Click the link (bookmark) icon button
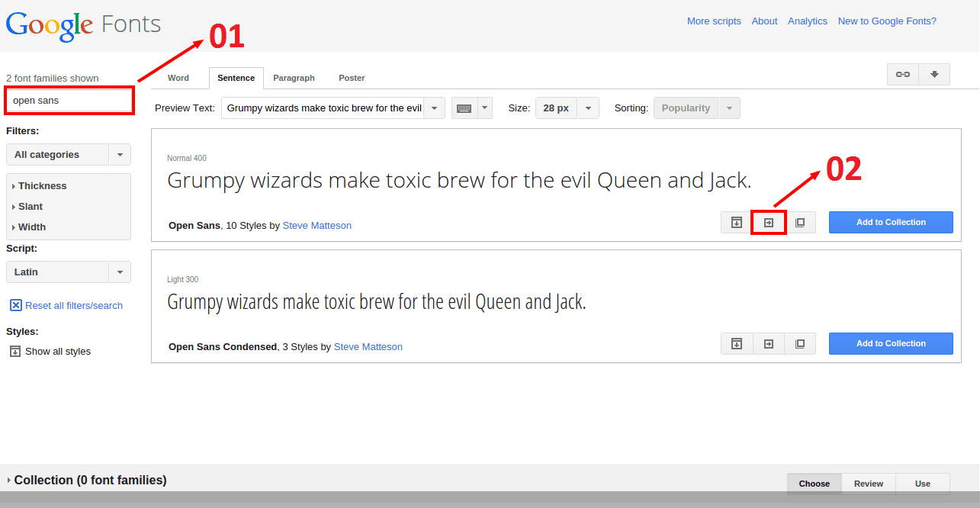The image size is (980, 508). pyautogui.click(x=903, y=74)
